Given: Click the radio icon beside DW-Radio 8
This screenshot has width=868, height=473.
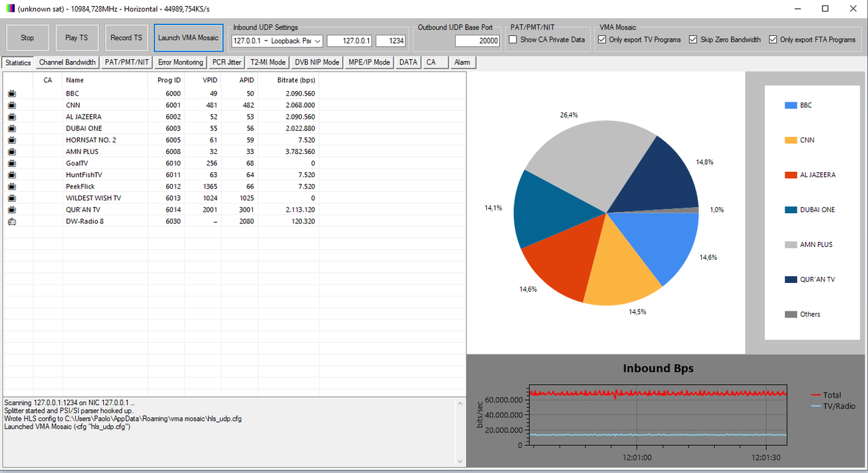Looking at the screenshot, I should click(x=12, y=221).
